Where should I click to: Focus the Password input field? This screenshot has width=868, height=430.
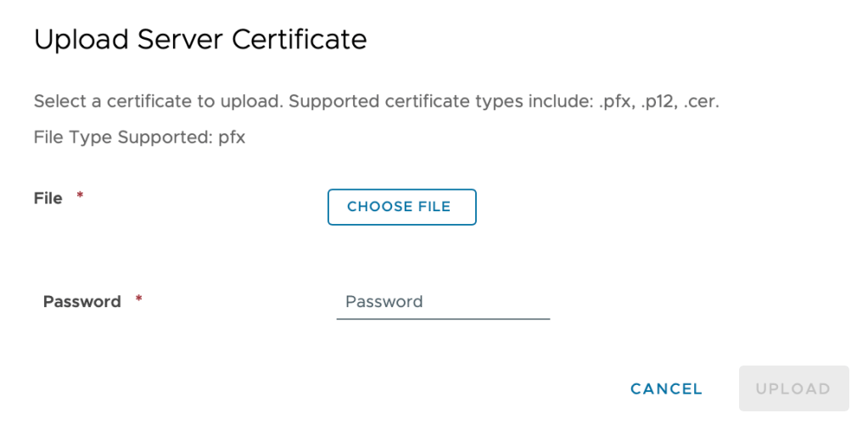[x=443, y=302]
